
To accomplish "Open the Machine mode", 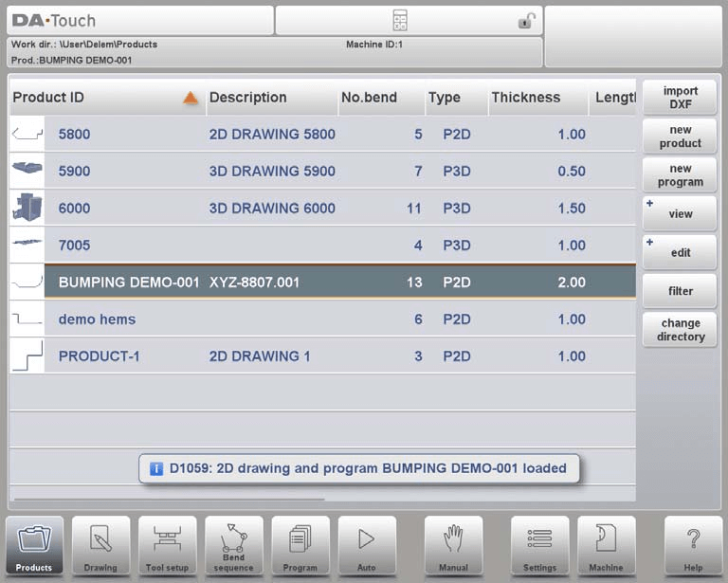I will coord(606,546).
